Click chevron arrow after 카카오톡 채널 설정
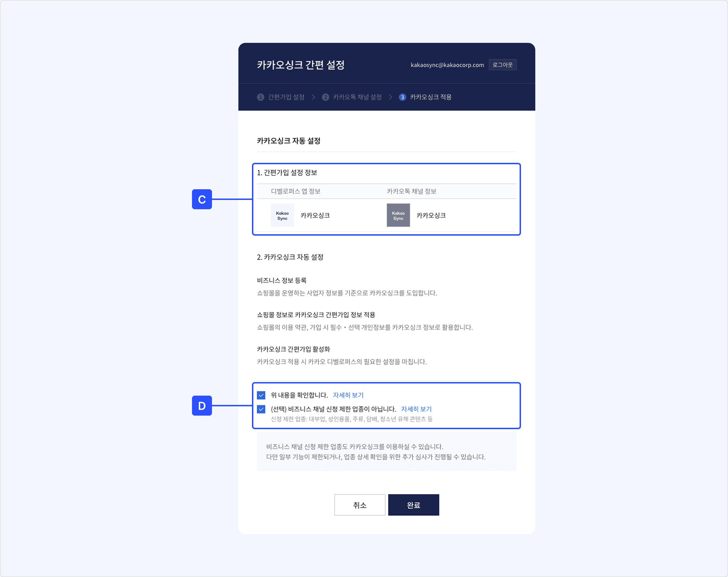This screenshot has width=728, height=577. coord(390,97)
